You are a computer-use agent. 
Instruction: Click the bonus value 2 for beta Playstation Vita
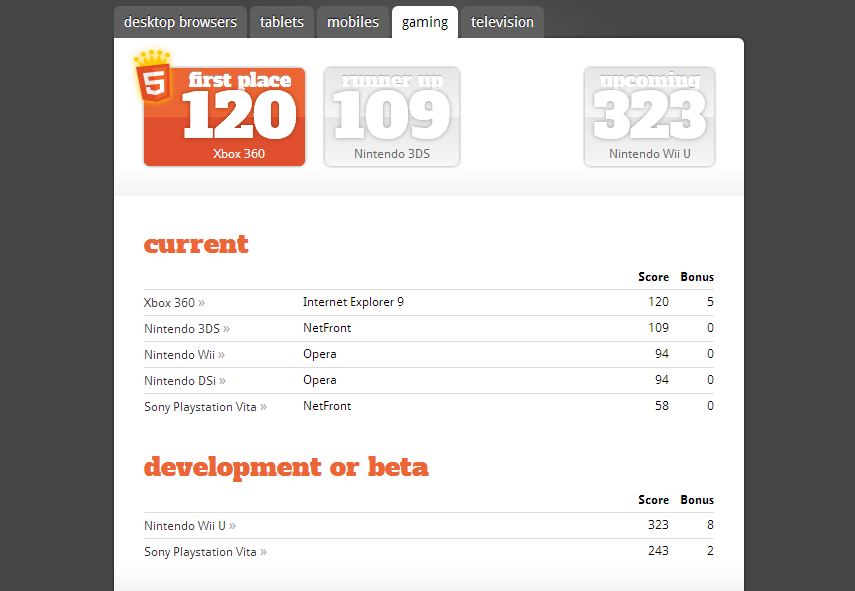(x=710, y=551)
